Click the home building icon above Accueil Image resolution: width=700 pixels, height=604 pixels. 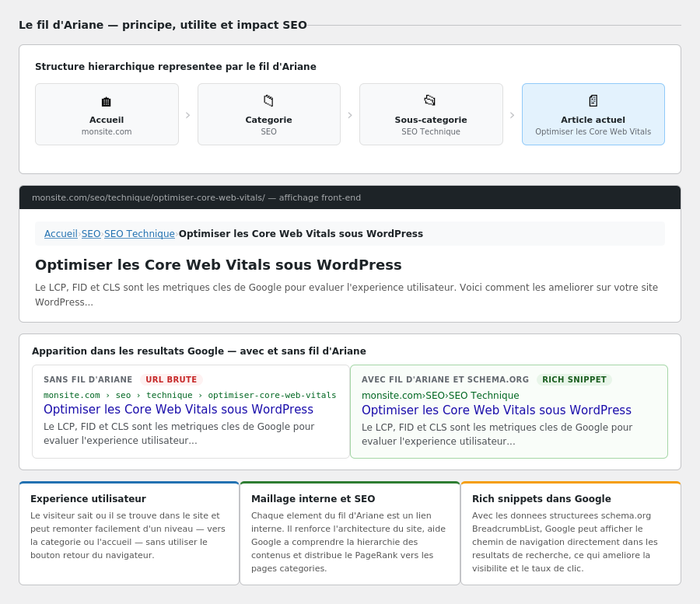[107, 102]
